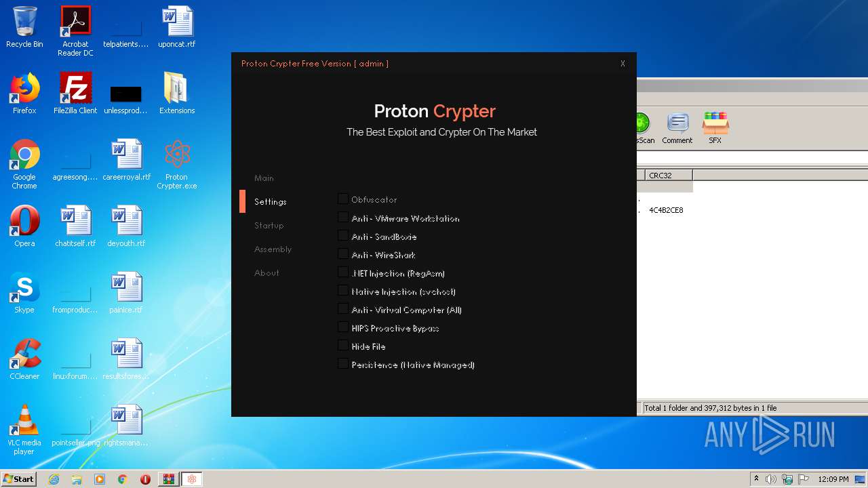
Task: Open Chrome from the taskbar
Action: [x=122, y=479]
